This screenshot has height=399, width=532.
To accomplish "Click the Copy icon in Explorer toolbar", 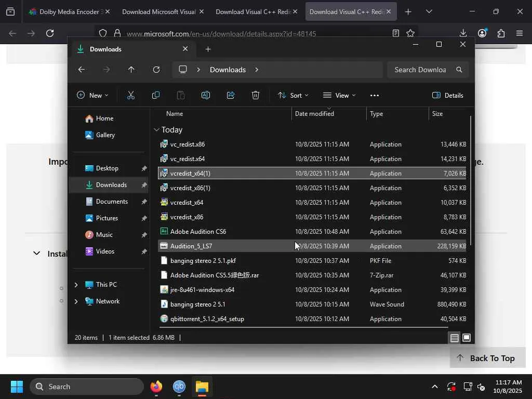I will pos(156,96).
